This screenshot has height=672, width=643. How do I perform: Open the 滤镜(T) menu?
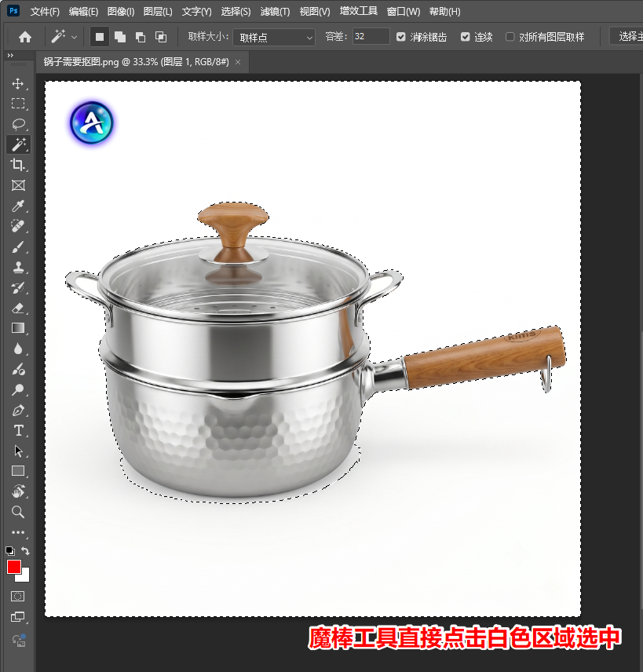(x=275, y=12)
